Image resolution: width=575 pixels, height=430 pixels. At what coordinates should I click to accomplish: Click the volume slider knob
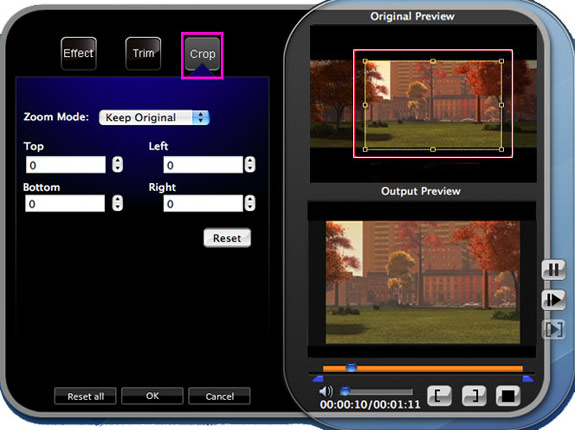(345, 391)
